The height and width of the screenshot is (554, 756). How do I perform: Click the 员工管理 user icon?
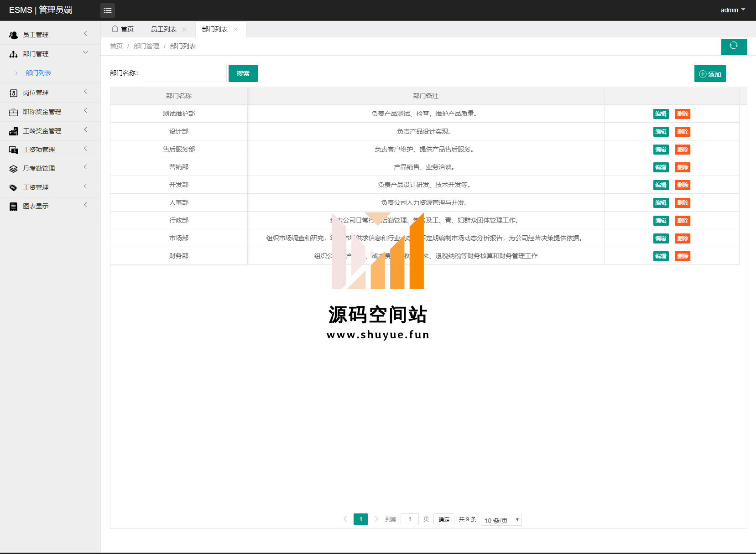tap(14, 35)
